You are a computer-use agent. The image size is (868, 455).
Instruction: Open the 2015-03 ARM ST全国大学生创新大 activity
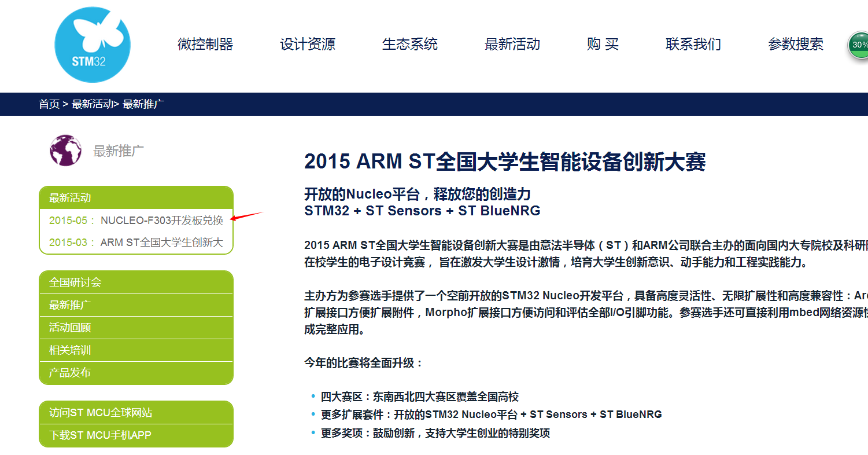tap(136, 243)
